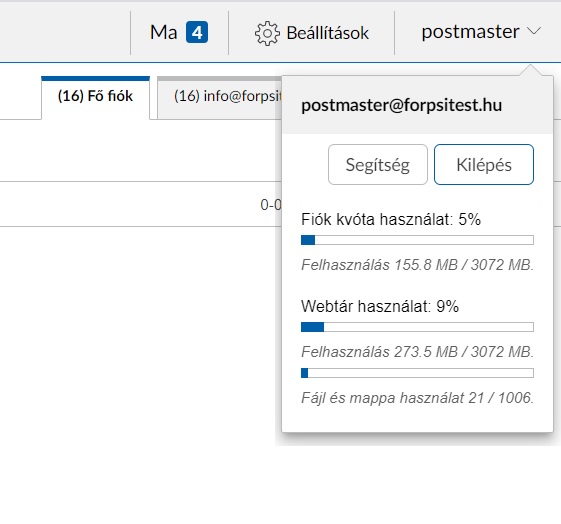Click the Fiók kvóta használat 5% label
Screen dimensions: 561x524
391,219
